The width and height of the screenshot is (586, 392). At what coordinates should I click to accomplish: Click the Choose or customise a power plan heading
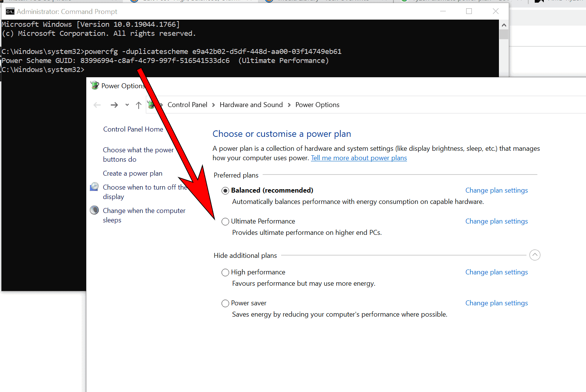coord(282,134)
